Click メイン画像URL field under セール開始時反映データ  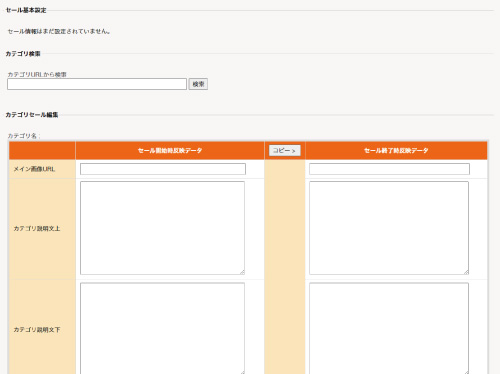(163, 169)
